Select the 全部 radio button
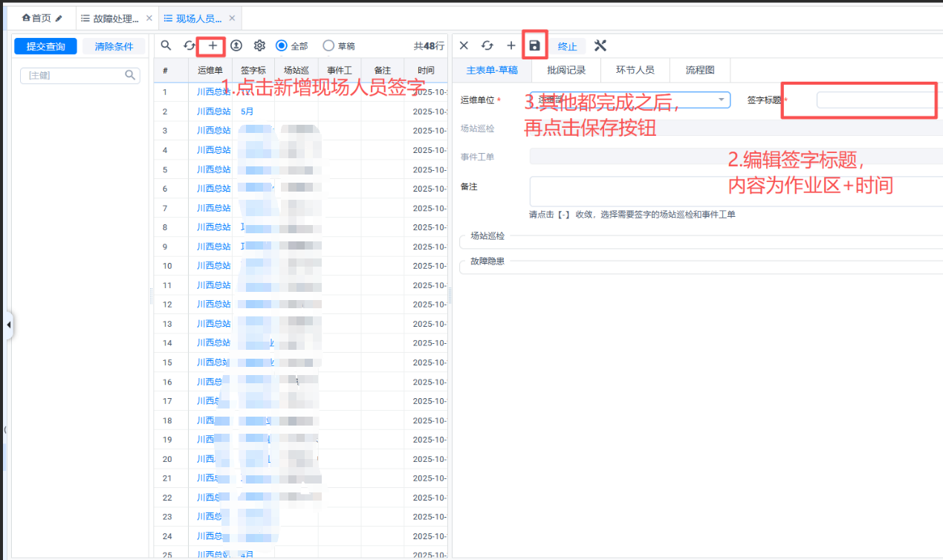Viewport: 943px width, 560px height. click(282, 46)
